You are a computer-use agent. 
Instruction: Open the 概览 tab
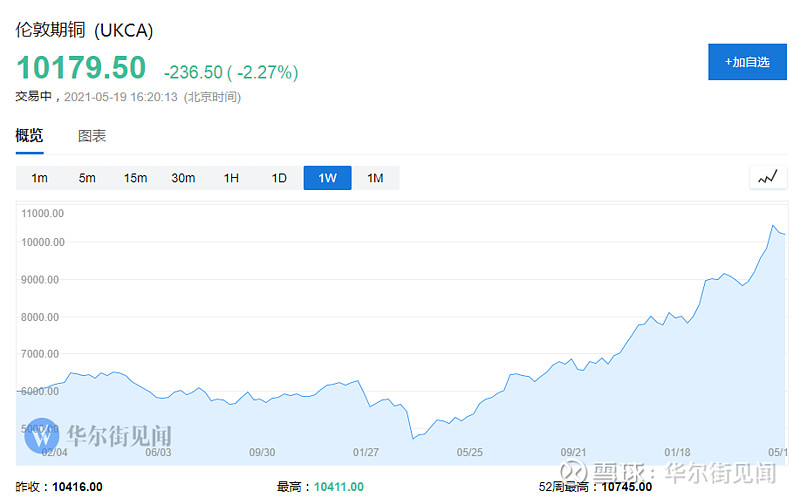pos(29,136)
